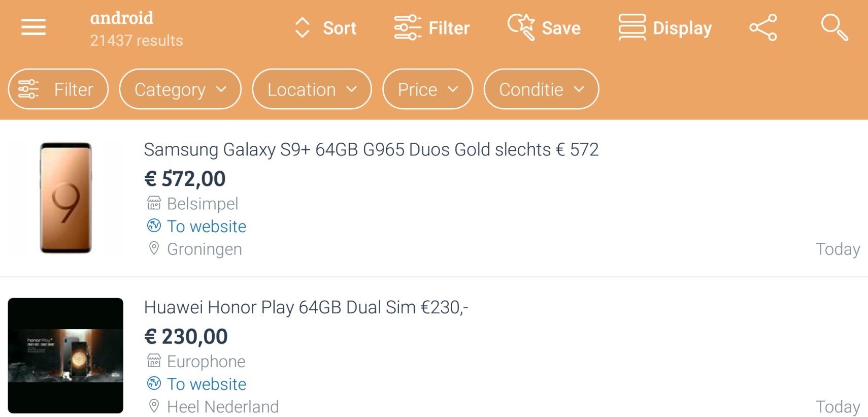This screenshot has width=868, height=417.
Task: Follow the Europhone To website link
Action: (x=196, y=384)
